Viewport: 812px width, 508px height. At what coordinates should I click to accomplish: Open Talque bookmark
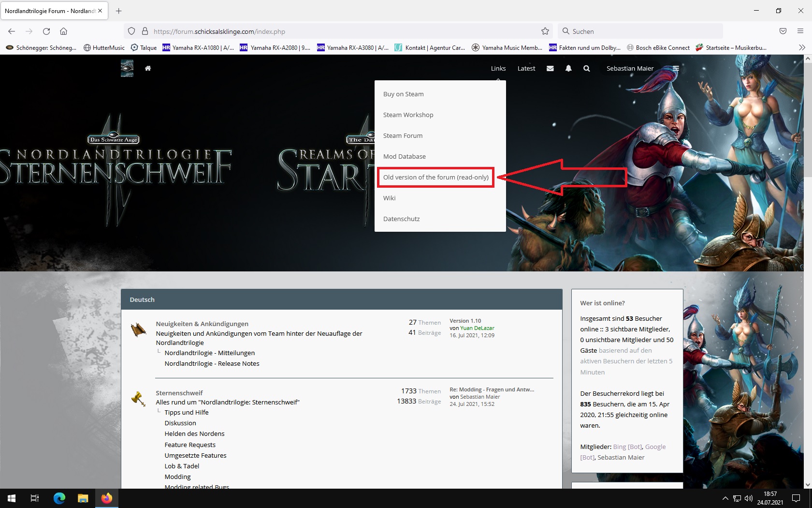(144, 47)
